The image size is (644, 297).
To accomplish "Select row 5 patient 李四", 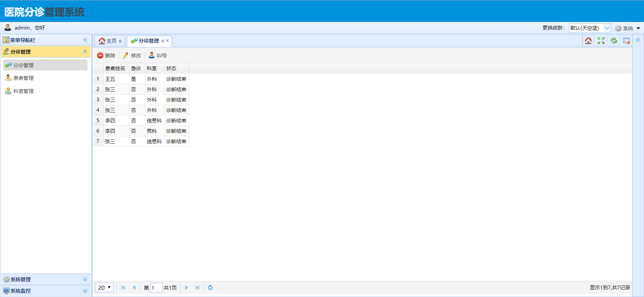I will [x=116, y=121].
